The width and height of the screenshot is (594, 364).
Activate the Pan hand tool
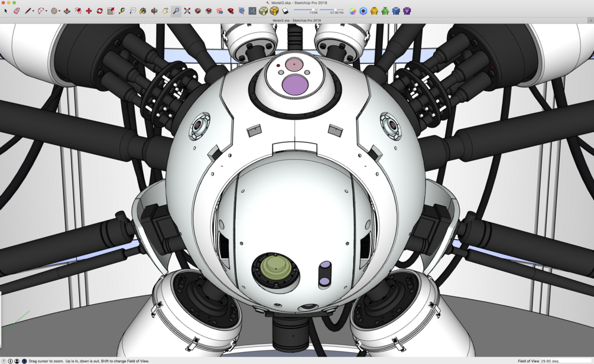point(165,11)
